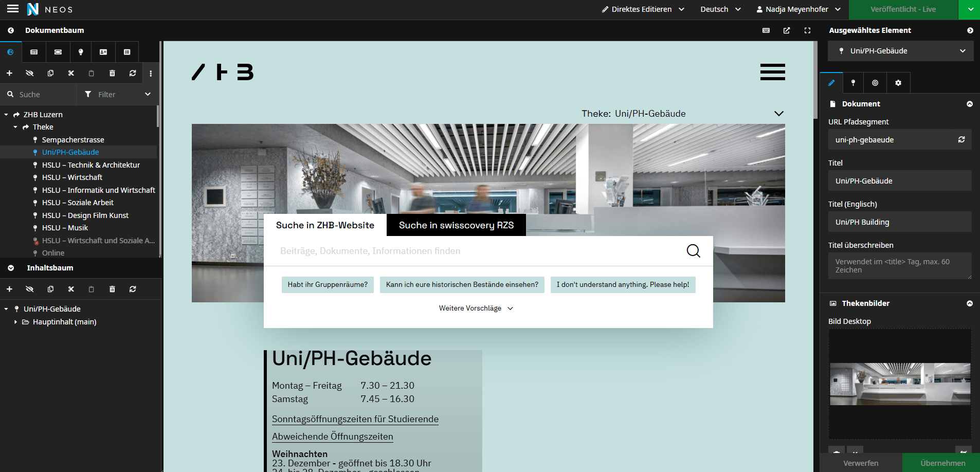Open the node type Filter dropdown
The image size is (980, 472).
point(118,95)
